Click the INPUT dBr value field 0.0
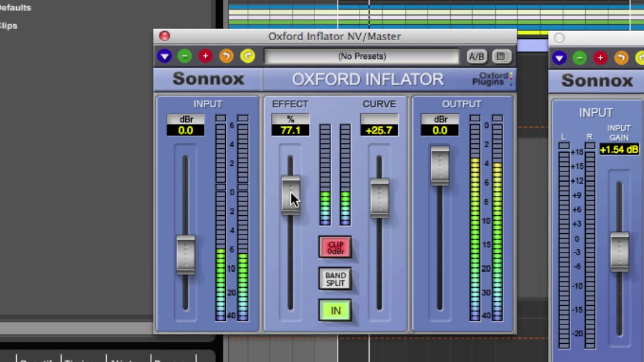 [186, 130]
